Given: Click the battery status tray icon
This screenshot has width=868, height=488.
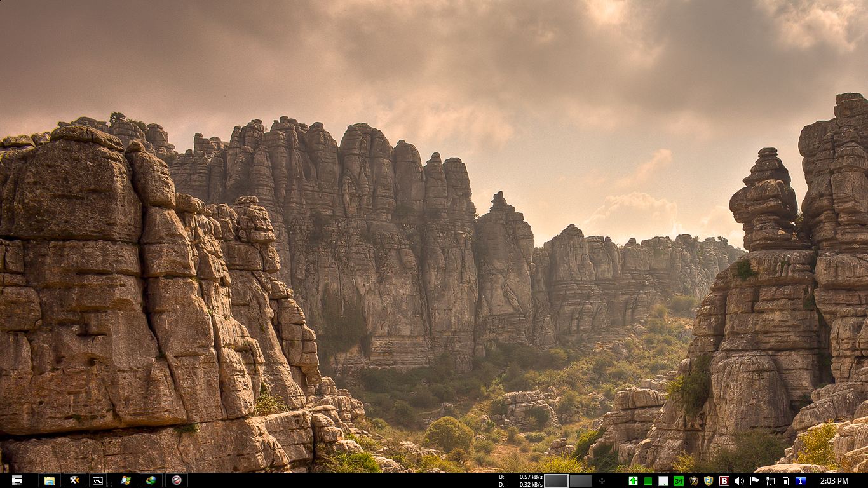Looking at the screenshot, I should pyautogui.click(x=785, y=481).
